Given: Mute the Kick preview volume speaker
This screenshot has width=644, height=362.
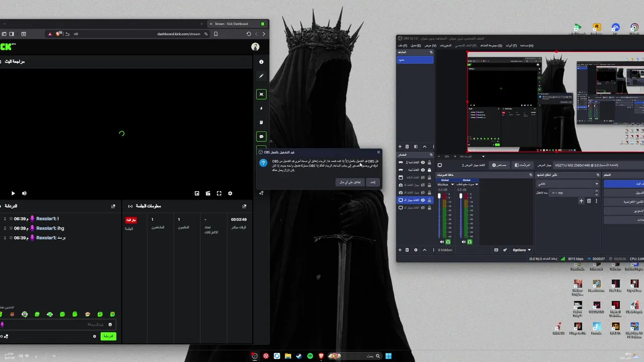Looking at the screenshot, I should point(24,193).
